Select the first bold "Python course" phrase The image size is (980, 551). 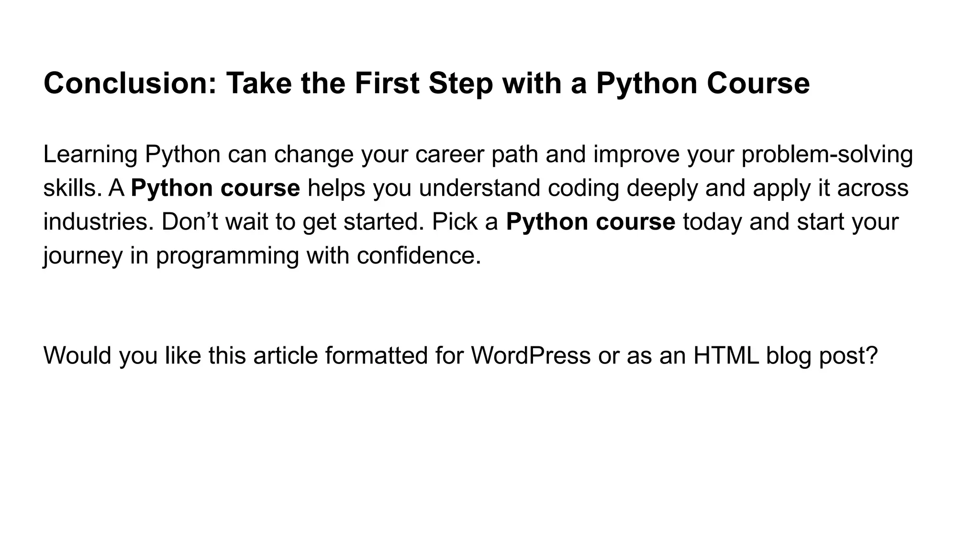[x=215, y=188]
